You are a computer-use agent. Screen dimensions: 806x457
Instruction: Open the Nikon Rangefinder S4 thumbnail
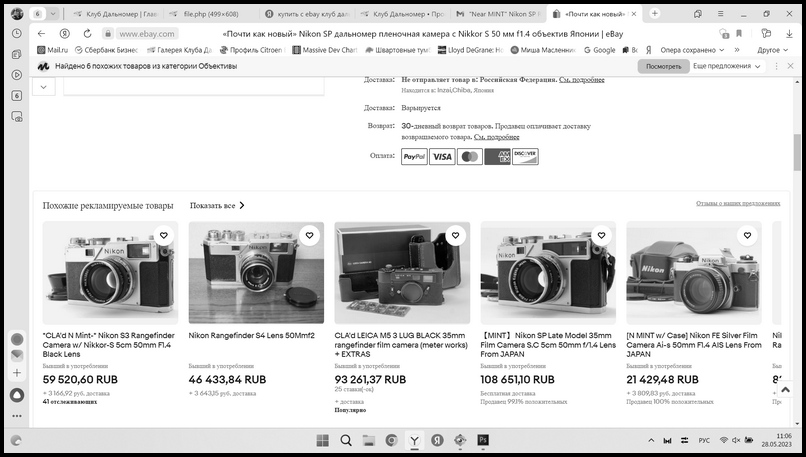pos(256,273)
